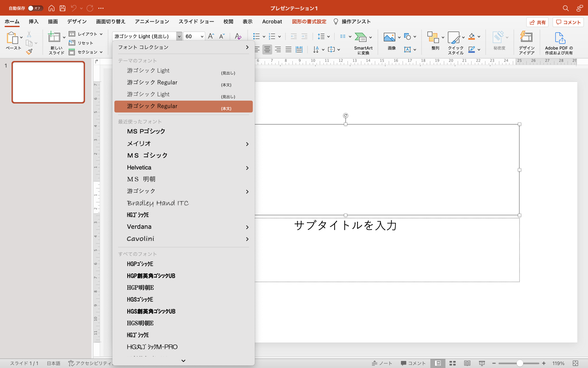The height and width of the screenshot is (368, 588).
Task: Click the Insert Picture icon
Action: tap(389, 37)
